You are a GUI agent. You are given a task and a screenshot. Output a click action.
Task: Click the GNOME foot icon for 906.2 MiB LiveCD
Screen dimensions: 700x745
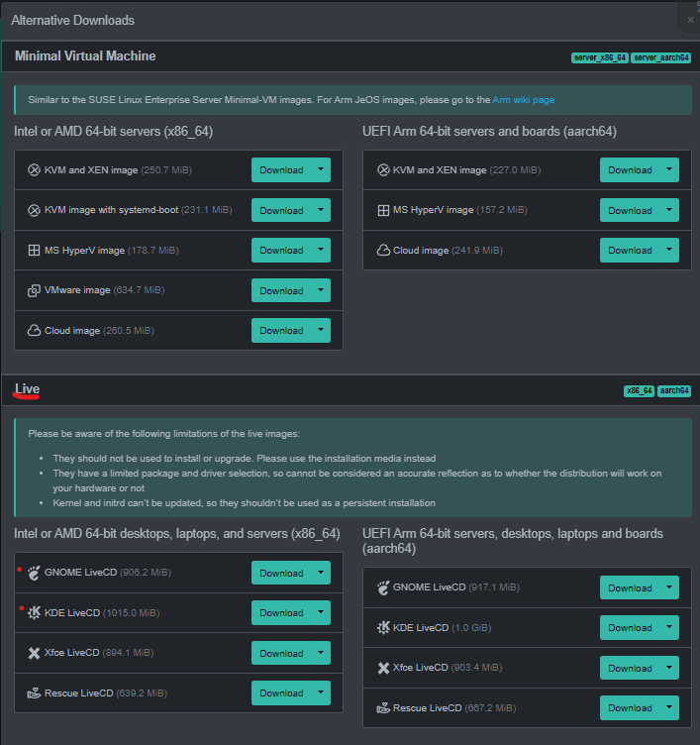pos(34,573)
